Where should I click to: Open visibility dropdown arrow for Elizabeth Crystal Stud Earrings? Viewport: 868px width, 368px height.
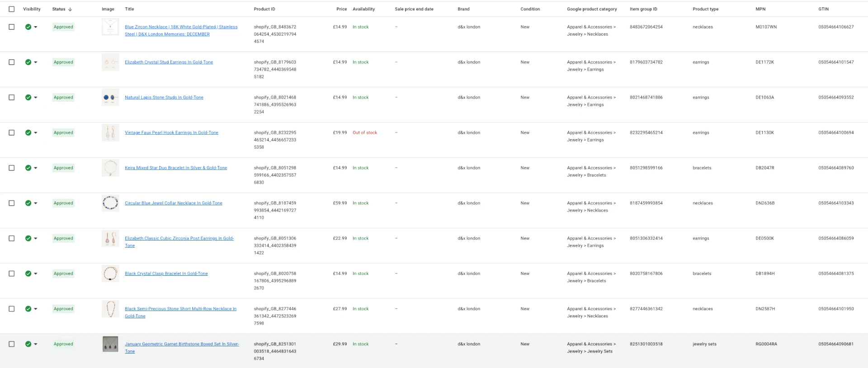click(36, 62)
